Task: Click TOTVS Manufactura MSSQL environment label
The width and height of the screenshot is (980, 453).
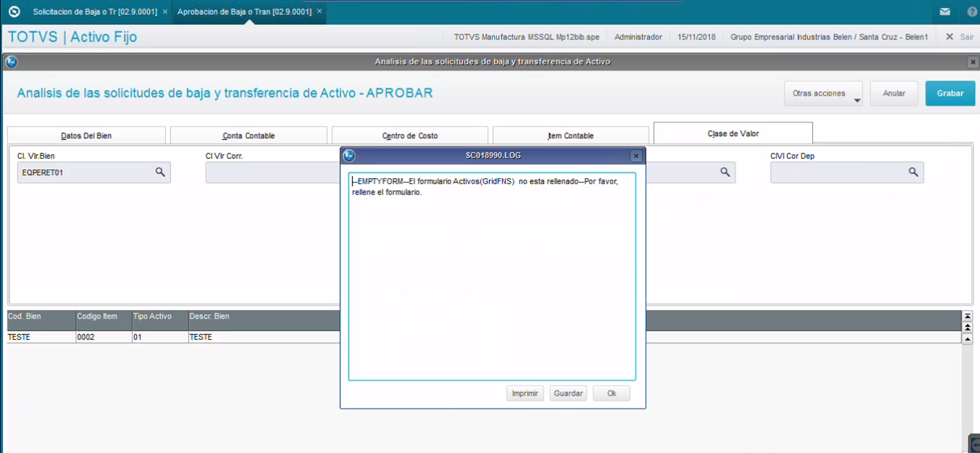Action: pyautogui.click(x=527, y=37)
